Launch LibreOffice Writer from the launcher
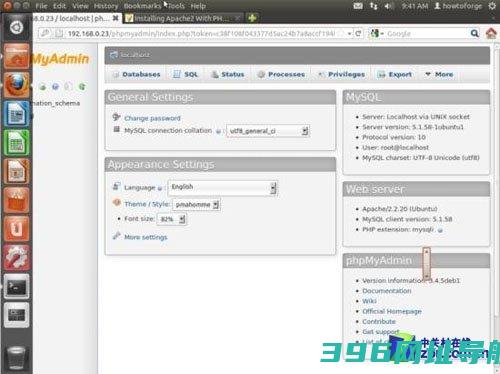 [16, 114]
